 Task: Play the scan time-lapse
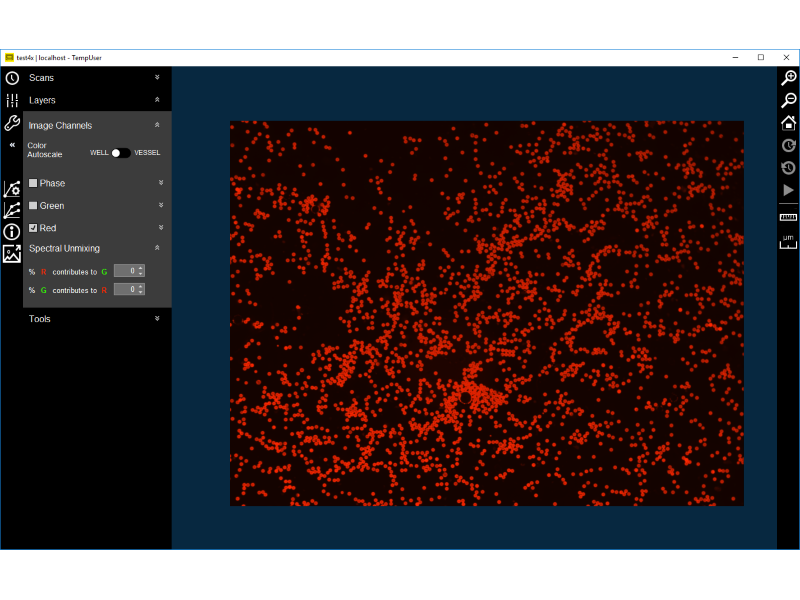click(x=789, y=190)
